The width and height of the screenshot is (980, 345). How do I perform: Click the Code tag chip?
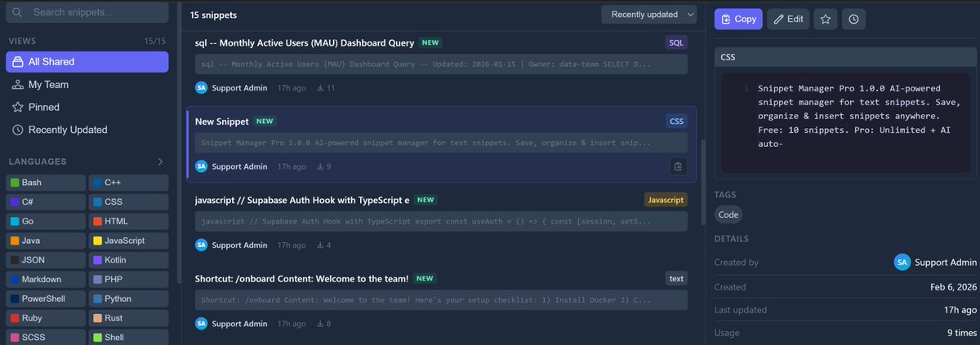[x=728, y=215]
